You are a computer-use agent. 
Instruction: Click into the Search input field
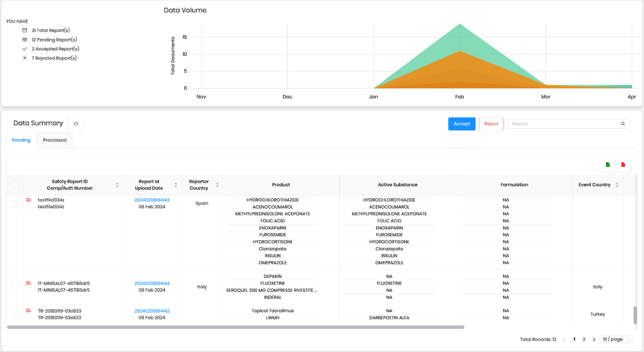point(563,124)
